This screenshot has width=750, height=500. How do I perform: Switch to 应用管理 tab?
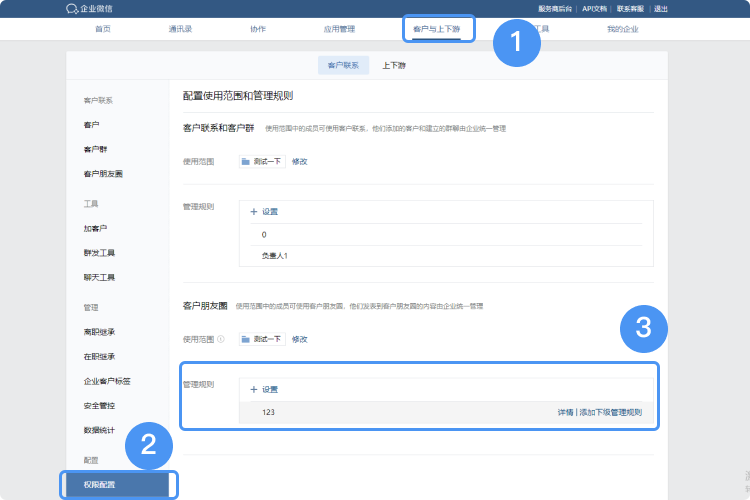point(339,29)
